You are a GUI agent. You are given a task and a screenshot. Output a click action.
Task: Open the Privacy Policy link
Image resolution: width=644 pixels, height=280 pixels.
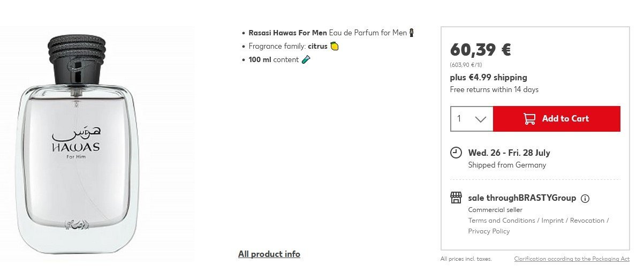pos(489,231)
